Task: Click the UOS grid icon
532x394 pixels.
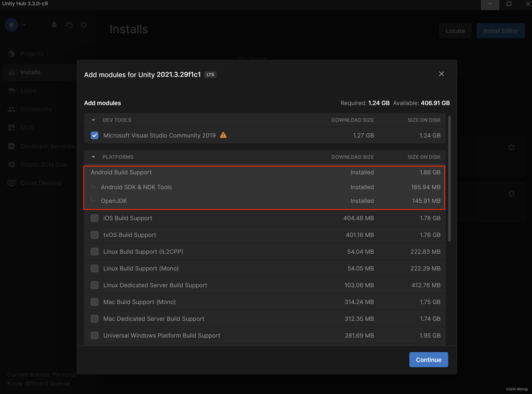Action: tap(11, 128)
